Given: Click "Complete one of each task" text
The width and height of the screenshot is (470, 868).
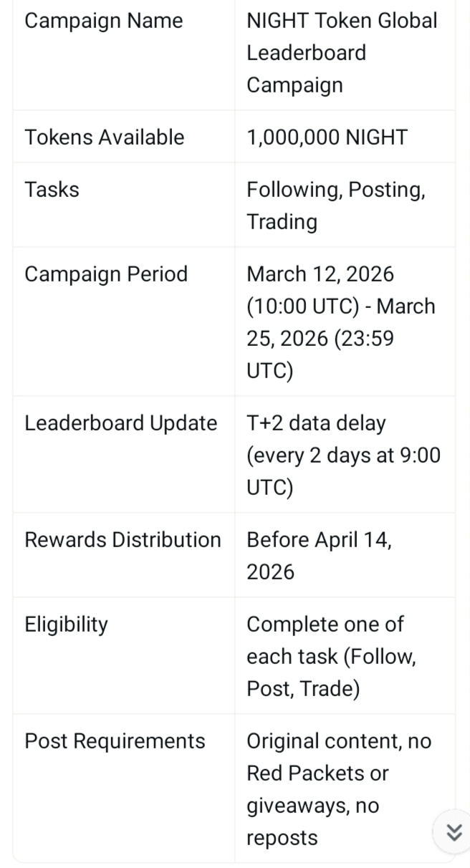Looking at the screenshot, I should point(325,625).
